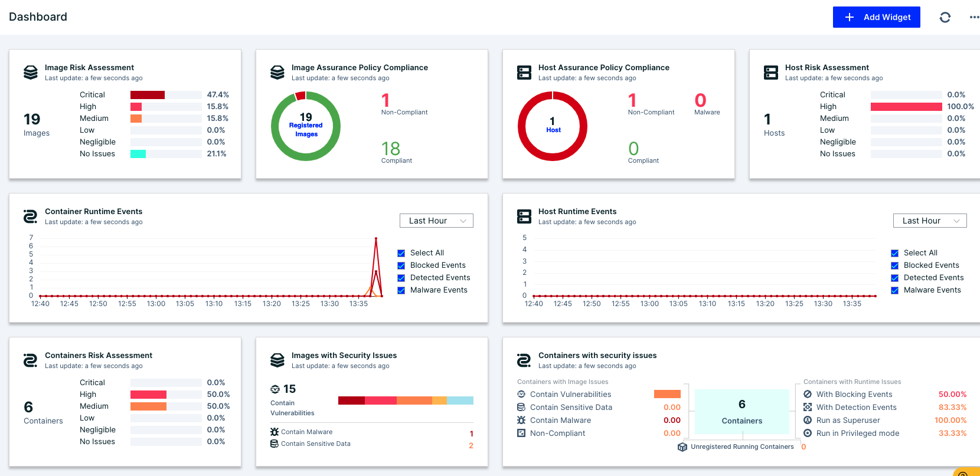Click the With Detection Events icon
This screenshot has height=476, width=980.
coord(808,407)
